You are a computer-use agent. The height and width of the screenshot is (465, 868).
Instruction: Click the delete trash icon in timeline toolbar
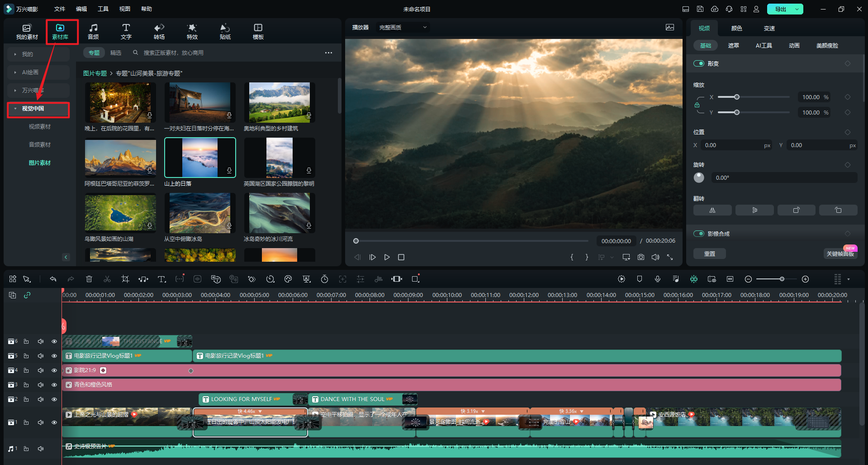pyautogui.click(x=89, y=279)
